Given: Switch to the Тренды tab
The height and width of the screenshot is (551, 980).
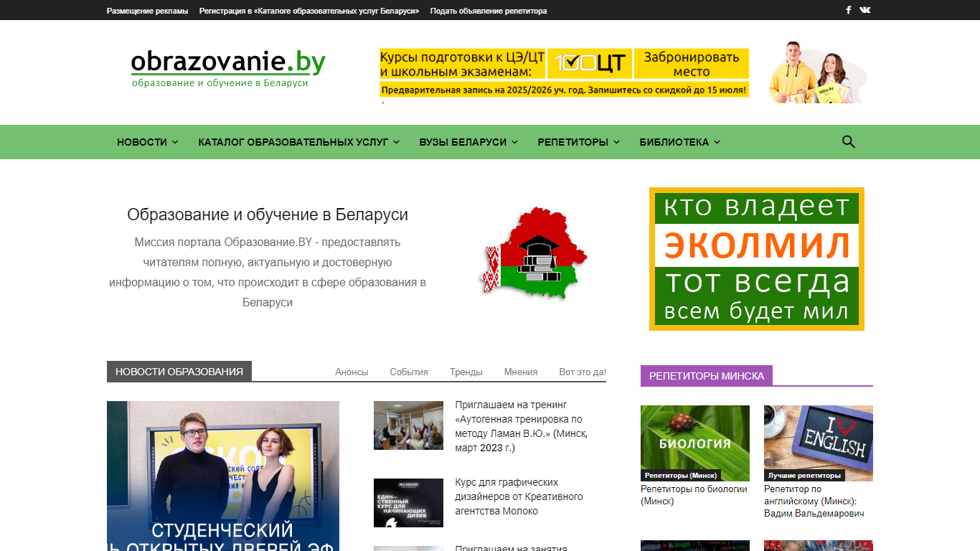Looking at the screenshot, I should (x=466, y=372).
